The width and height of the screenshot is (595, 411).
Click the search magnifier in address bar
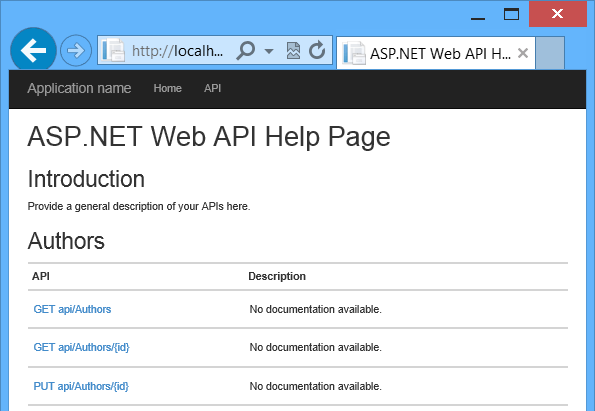pyautogui.click(x=245, y=50)
